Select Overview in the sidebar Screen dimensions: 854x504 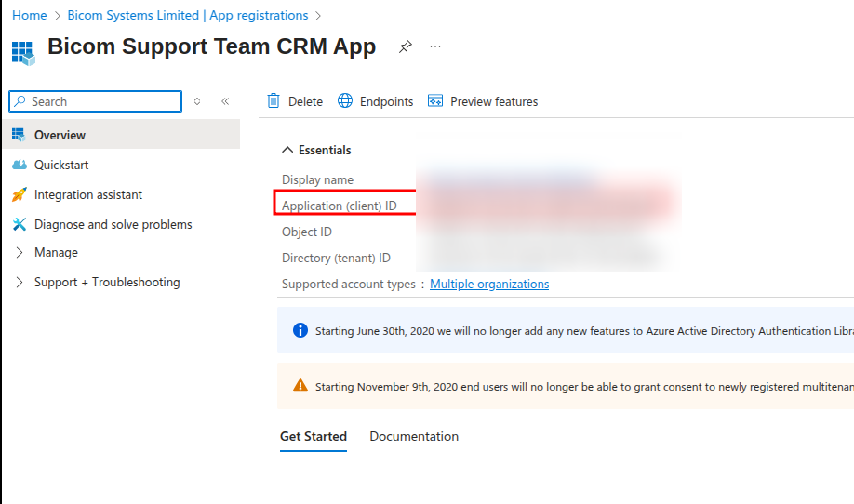pos(122,135)
